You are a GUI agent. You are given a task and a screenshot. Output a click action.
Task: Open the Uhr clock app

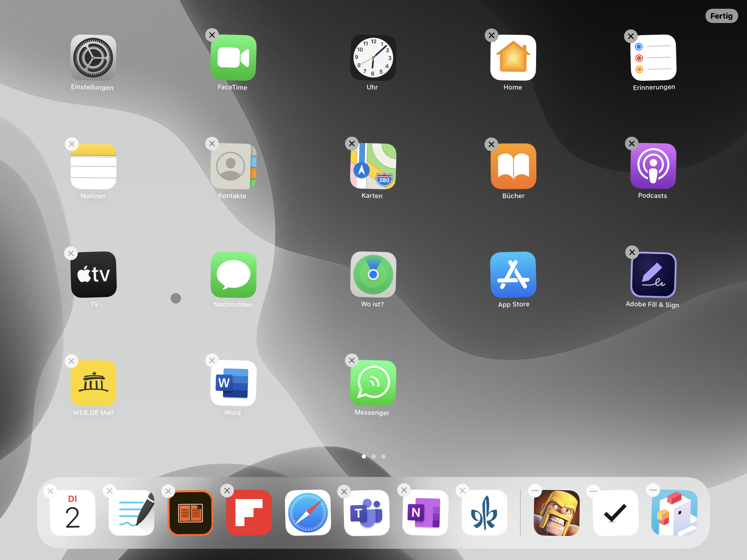pos(373,58)
